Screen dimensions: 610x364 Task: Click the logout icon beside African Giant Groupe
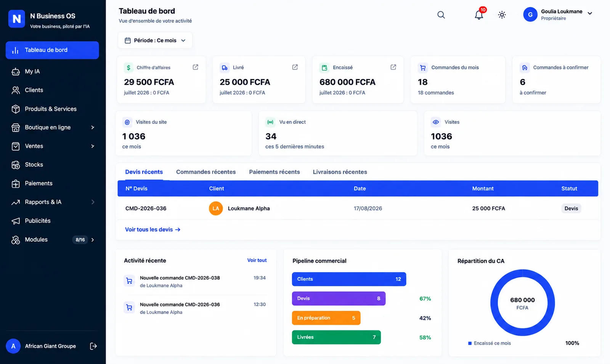[93, 346]
